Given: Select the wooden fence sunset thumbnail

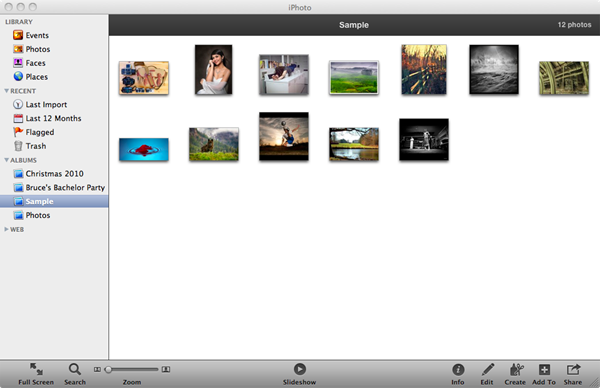Looking at the screenshot, I should click(424, 69).
